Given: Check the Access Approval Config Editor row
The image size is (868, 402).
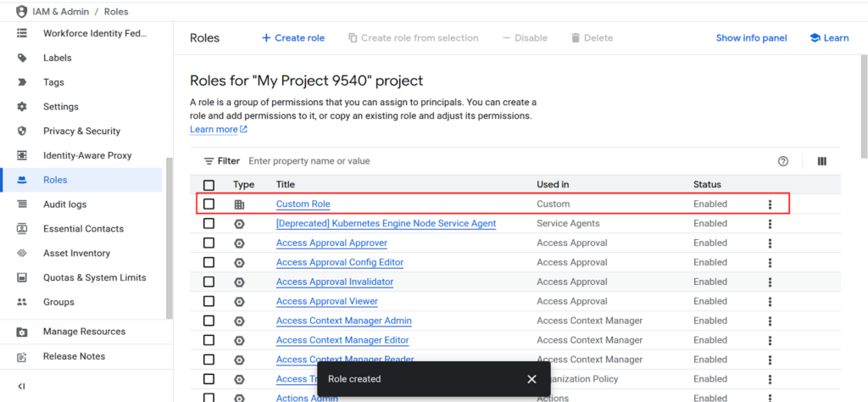Looking at the screenshot, I should click(209, 262).
